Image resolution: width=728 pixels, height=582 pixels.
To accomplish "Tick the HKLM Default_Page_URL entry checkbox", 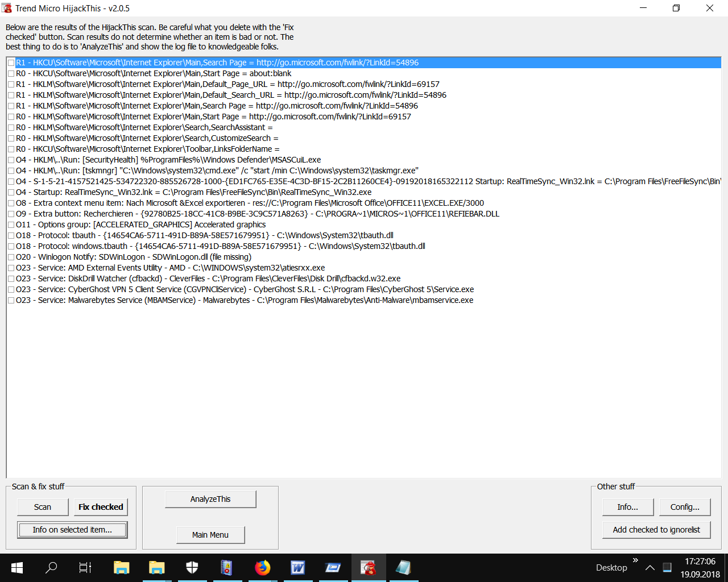I will [11, 84].
